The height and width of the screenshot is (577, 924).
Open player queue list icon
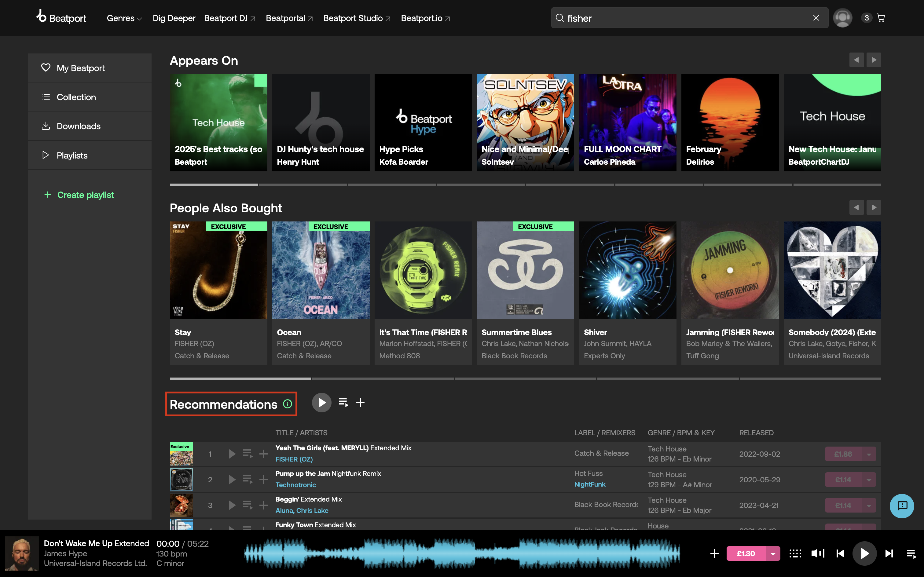(911, 553)
